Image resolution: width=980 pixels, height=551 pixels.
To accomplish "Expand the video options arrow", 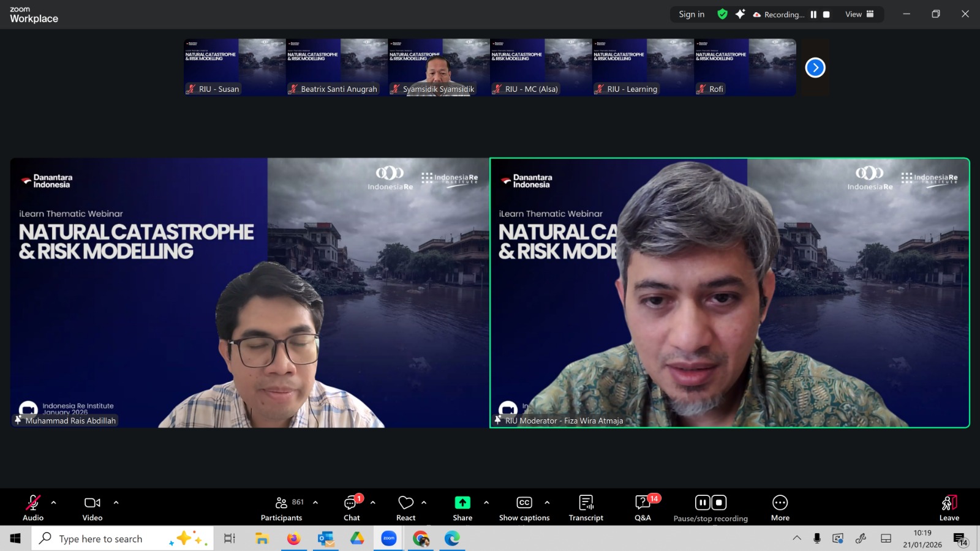I will (x=116, y=503).
